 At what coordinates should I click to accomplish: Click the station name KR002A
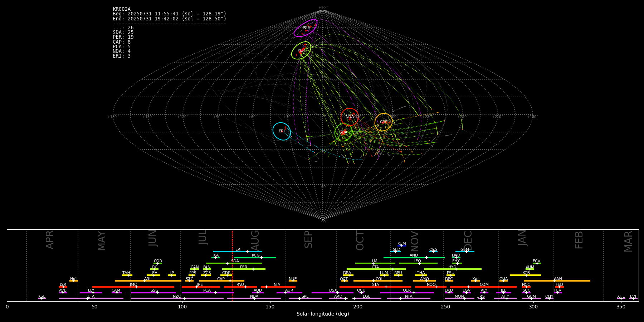tap(122, 9)
